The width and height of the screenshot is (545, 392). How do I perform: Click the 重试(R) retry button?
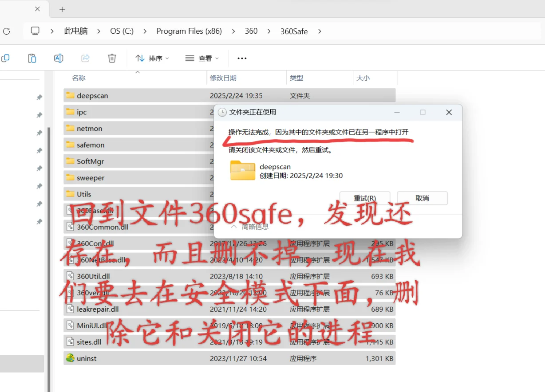pyautogui.click(x=364, y=198)
